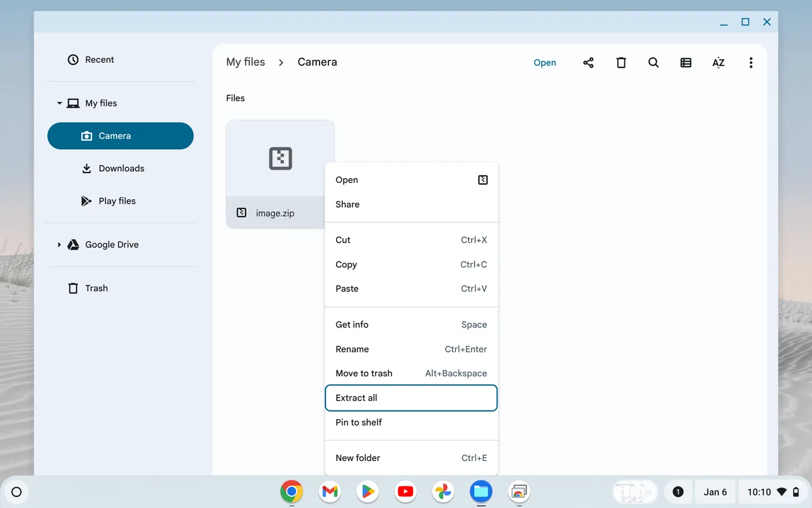Launch Gmail from the shelf
This screenshot has height=508, width=812.
click(330, 492)
